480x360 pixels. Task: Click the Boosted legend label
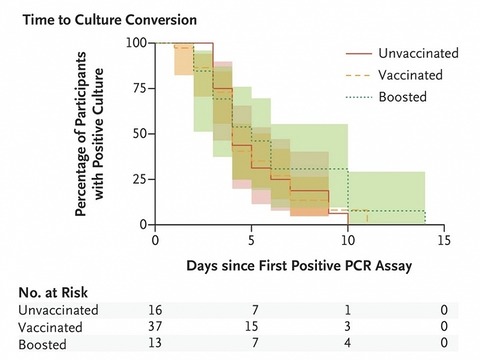click(403, 97)
